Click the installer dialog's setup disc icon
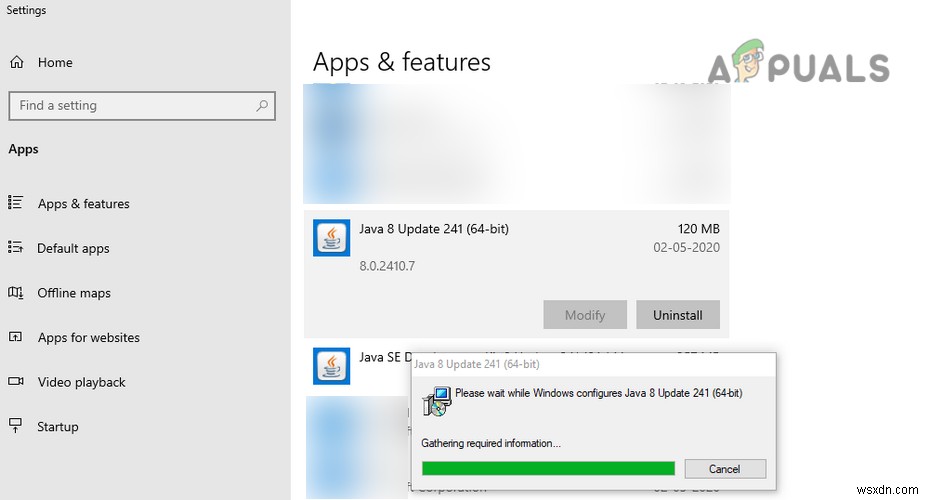Image resolution: width=930 pixels, height=500 pixels. [437, 402]
